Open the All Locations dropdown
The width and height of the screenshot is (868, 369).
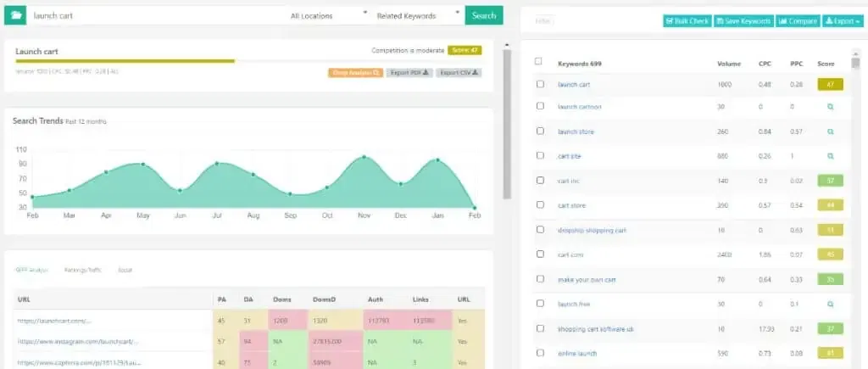tap(328, 16)
